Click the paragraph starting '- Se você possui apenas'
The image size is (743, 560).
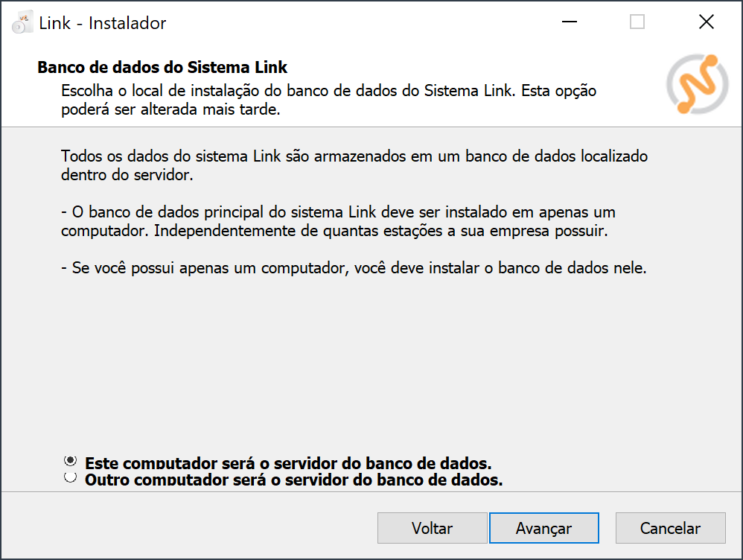[x=354, y=268]
